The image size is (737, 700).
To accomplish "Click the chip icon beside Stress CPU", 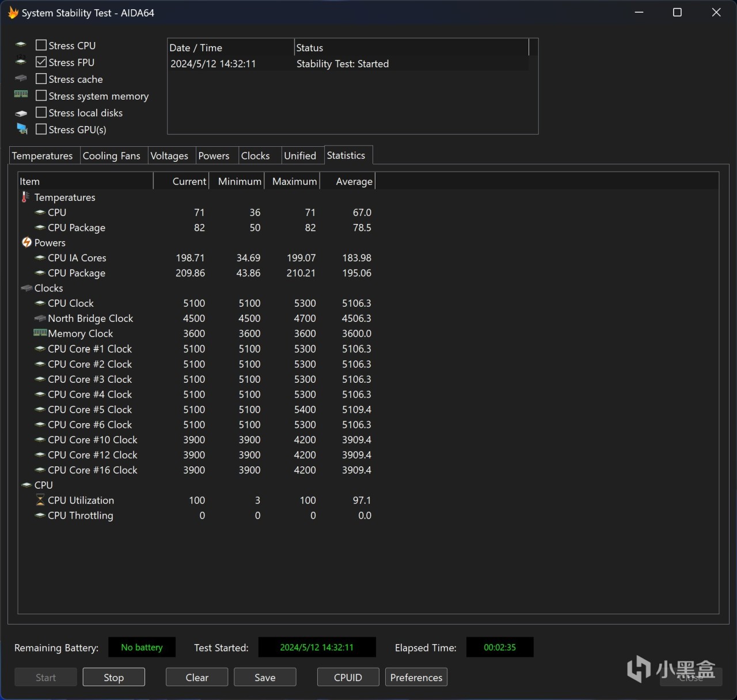I will pyautogui.click(x=21, y=45).
